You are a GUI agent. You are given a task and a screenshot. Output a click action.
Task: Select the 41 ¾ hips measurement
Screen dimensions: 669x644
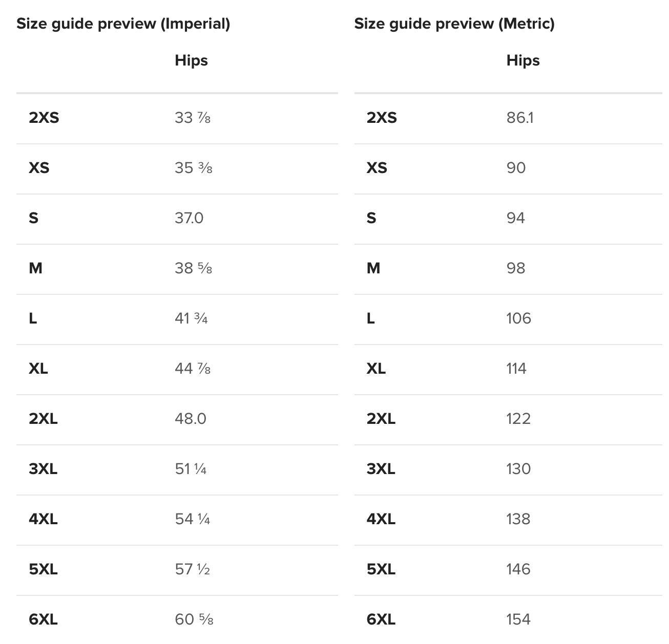tap(191, 318)
